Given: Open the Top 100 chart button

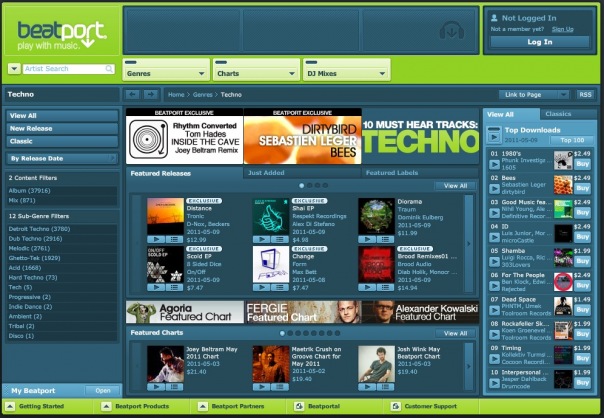Looking at the screenshot, I should coord(572,140).
